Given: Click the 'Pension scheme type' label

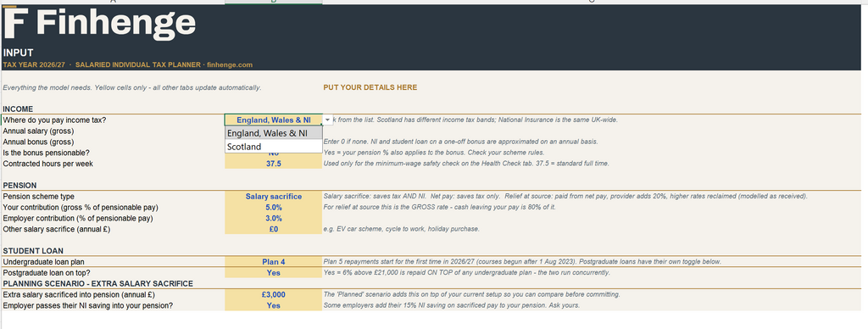Looking at the screenshot, I should coord(38,197).
